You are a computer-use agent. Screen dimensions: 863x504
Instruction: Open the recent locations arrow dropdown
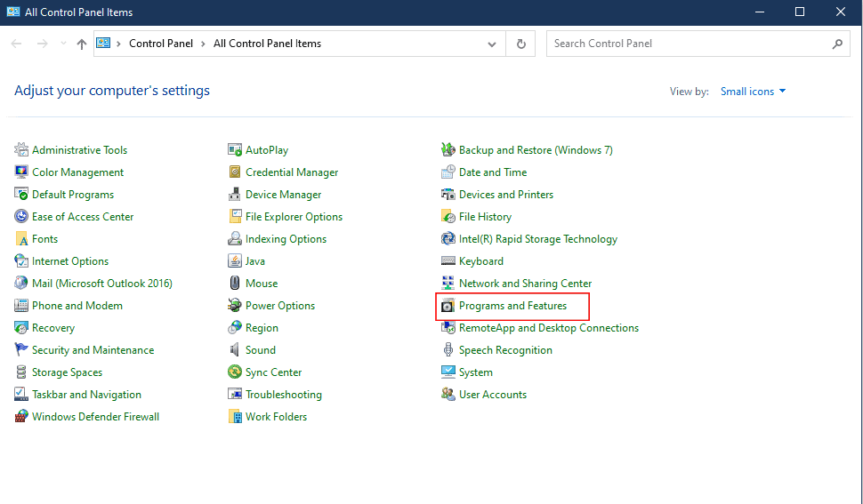pyautogui.click(x=63, y=44)
